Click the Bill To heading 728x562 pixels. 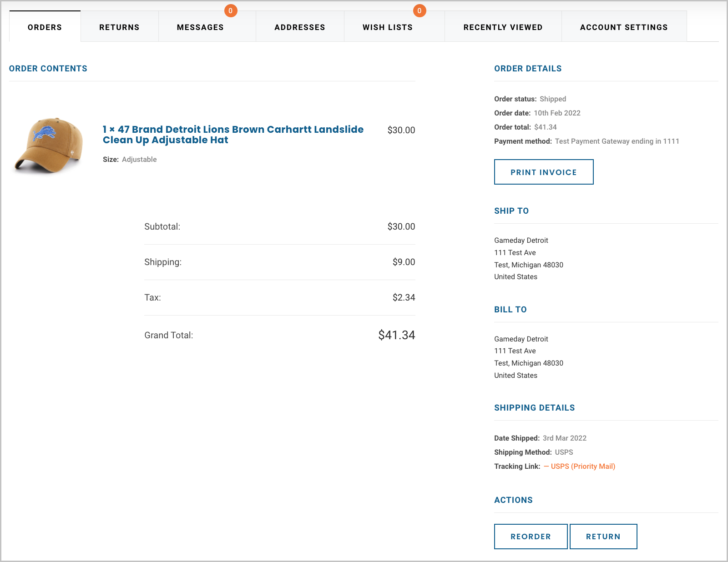(511, 310)
